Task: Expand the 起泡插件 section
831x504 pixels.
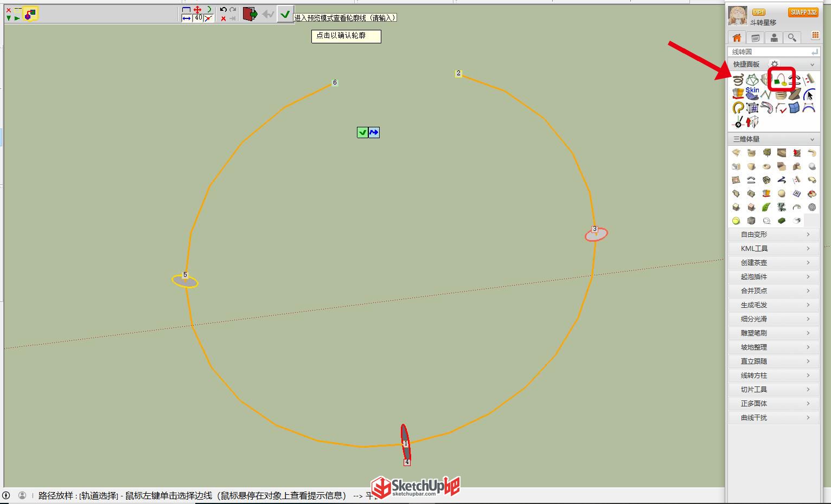Action: [x=774, y=276]
